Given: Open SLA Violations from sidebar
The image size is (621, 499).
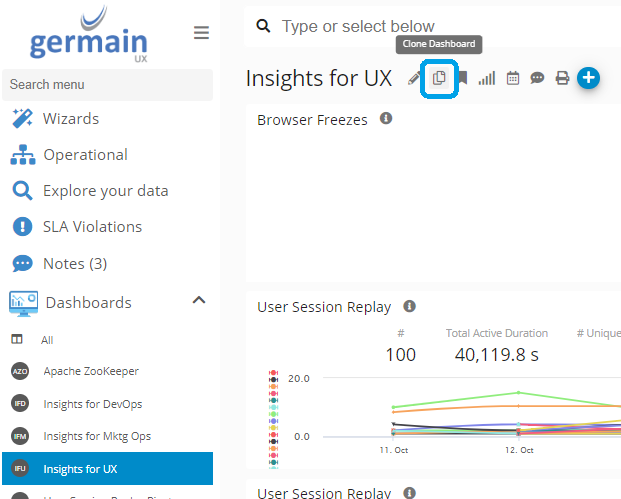Looking at the screenshot, I should [x=92, y=227].
